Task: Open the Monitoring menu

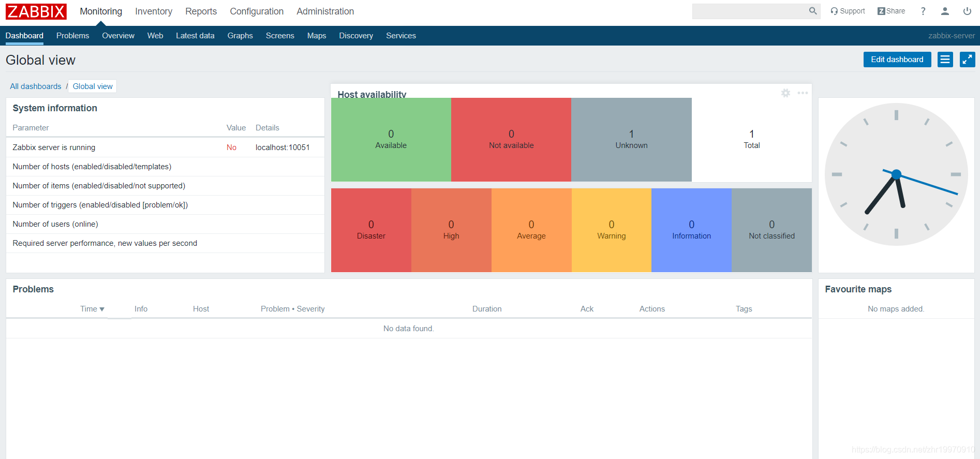Action: [101, 11]
